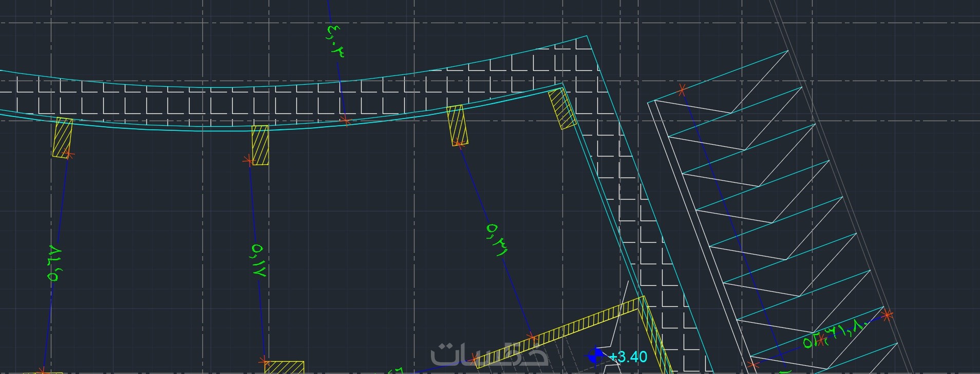Image resolution: width=980 pixels, height=374 pixels.
Task: Click red node where ٤٫٠٣ dimension meets the beam
Action: [346, 122]
